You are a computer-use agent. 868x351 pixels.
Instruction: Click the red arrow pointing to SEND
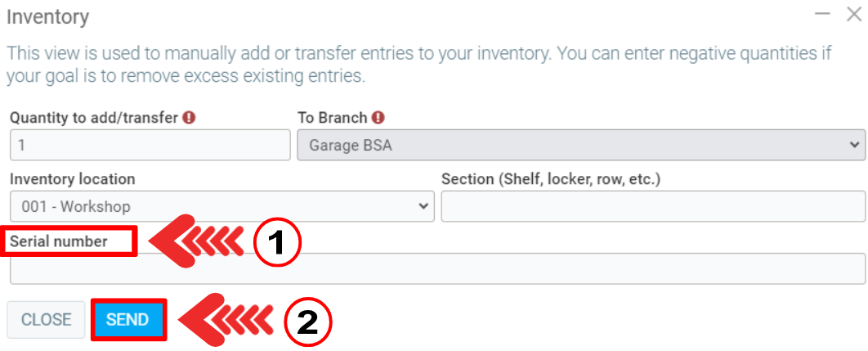click(224, 320)
